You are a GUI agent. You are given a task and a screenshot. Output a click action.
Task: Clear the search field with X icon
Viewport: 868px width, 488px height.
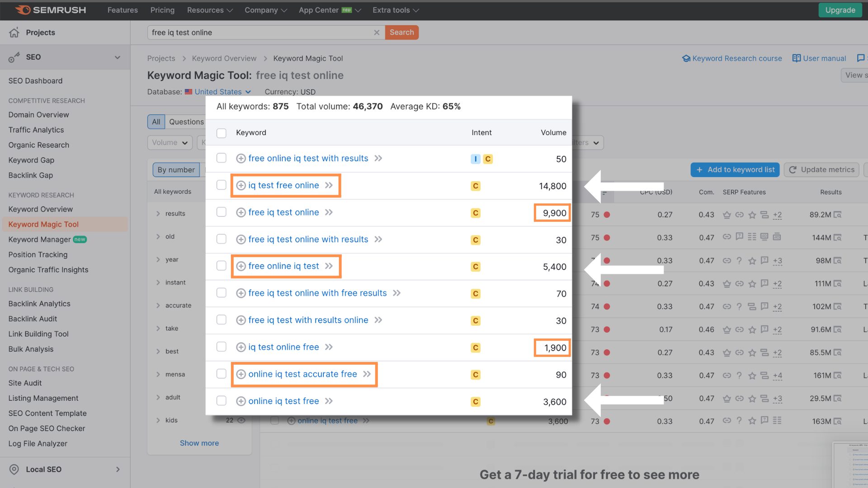[377, 33]
